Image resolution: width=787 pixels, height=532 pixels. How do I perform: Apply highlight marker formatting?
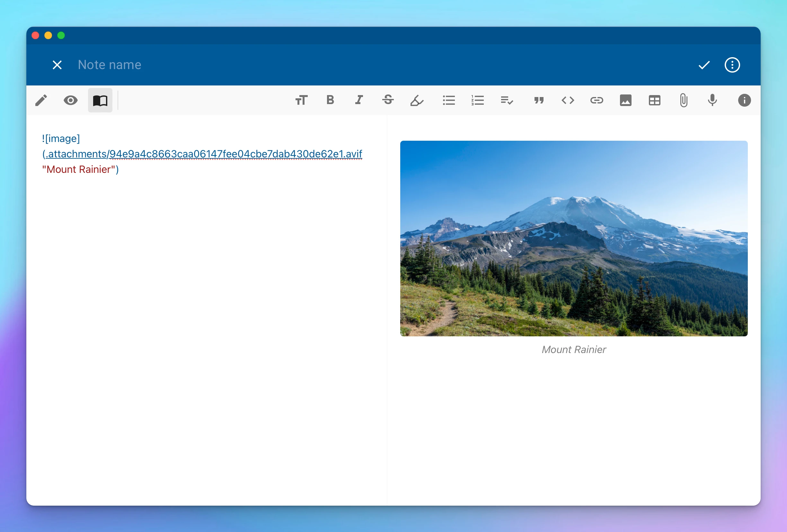pos(417,100)
